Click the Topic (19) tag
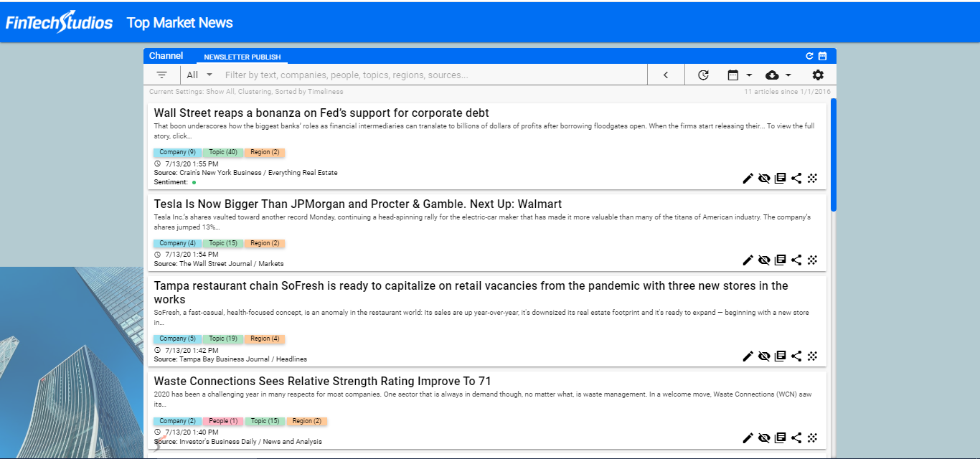 (222, 339)
